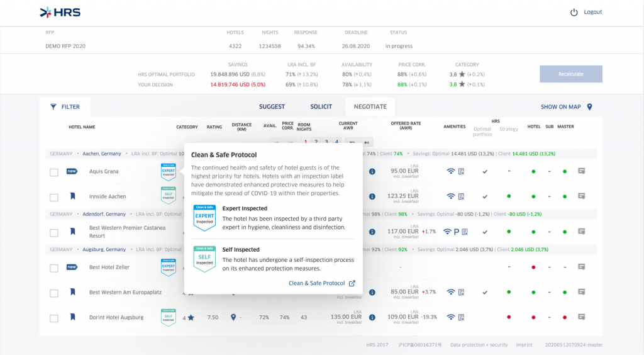Screen dimensions: 644x355
Task: Open the Adendorf, Germany city link
Action: point(104,214)
